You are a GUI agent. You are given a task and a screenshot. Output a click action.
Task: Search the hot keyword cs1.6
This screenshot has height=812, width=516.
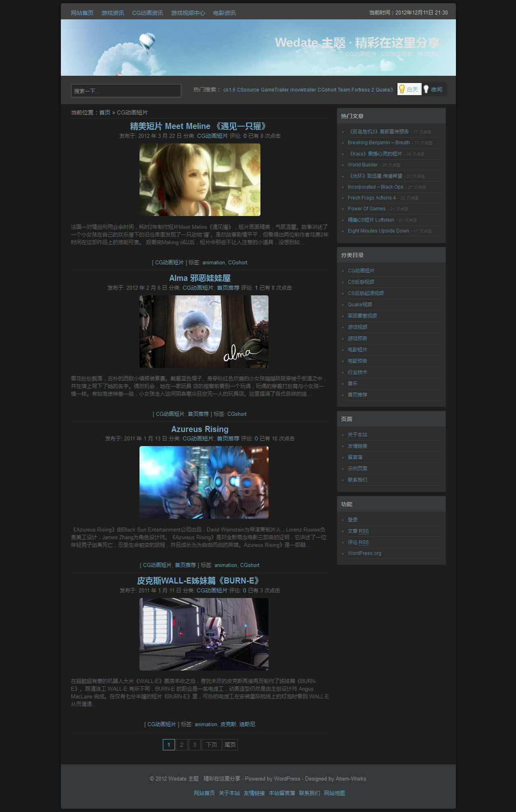click(229, 90)
